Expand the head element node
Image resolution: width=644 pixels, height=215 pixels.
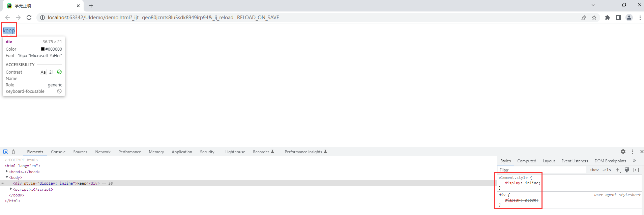pos(7,171)
